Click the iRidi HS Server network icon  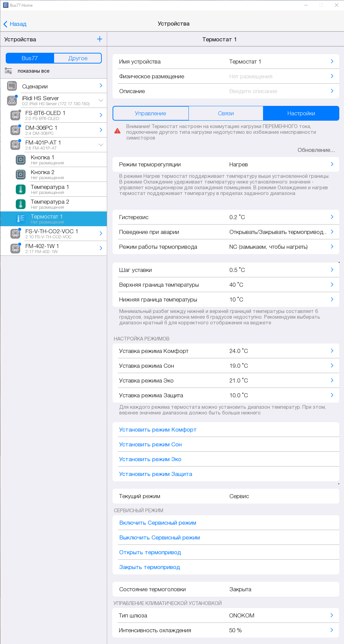pos(12,100)
